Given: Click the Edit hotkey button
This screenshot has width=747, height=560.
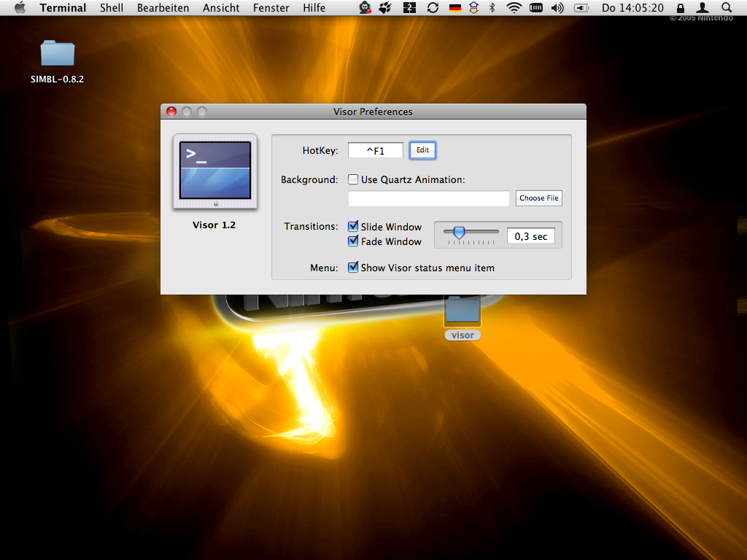Looking at the screenshot, I should (422, 150).
